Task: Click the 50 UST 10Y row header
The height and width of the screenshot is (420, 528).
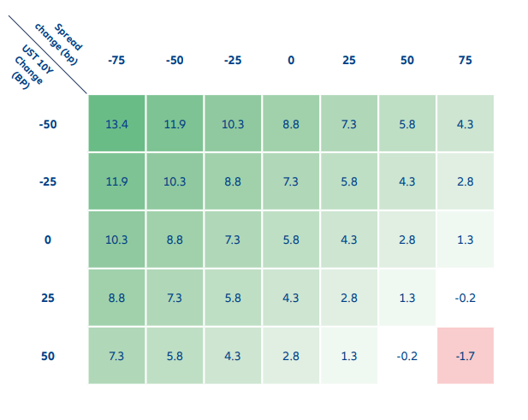Action: [x=48, y=355]
